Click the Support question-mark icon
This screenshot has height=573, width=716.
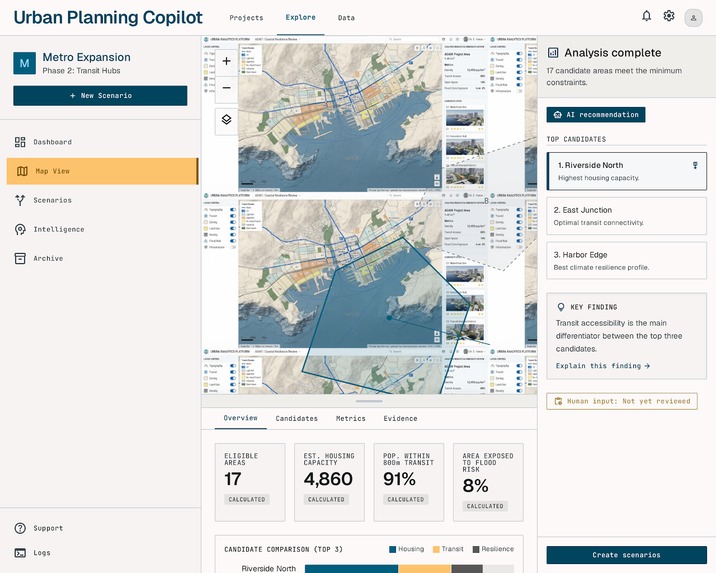pos(20,528)
